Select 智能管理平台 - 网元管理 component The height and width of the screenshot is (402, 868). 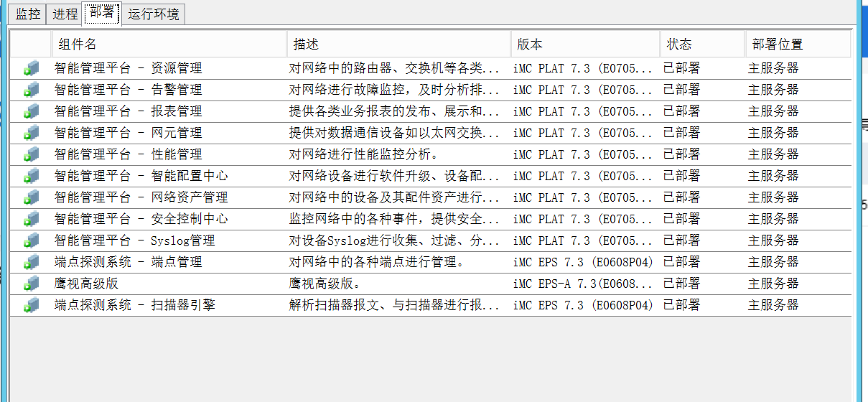pos(129,133)
